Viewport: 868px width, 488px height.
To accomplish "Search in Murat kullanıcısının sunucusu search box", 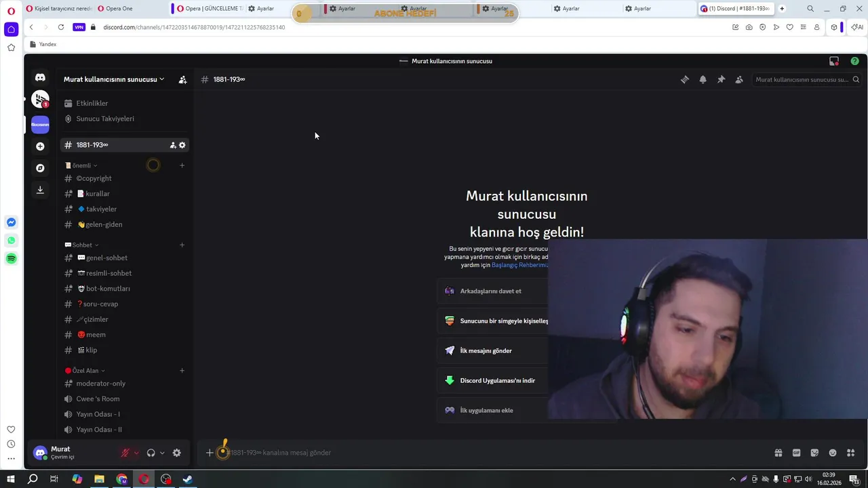I will [807, 79].
